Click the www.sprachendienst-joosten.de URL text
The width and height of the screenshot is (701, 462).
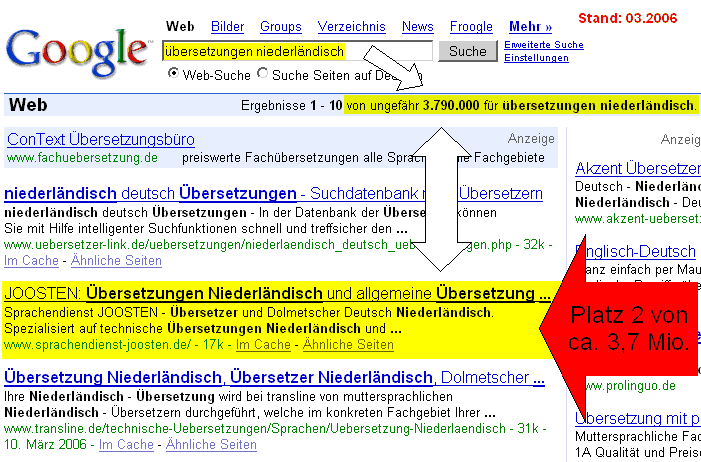[97, 344]
